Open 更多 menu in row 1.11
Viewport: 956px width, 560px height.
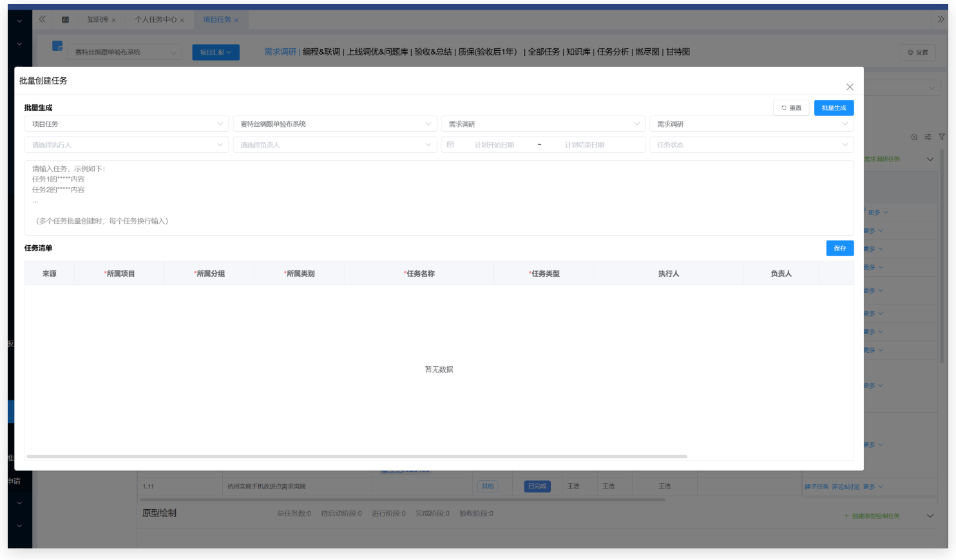tap(873, 487)
